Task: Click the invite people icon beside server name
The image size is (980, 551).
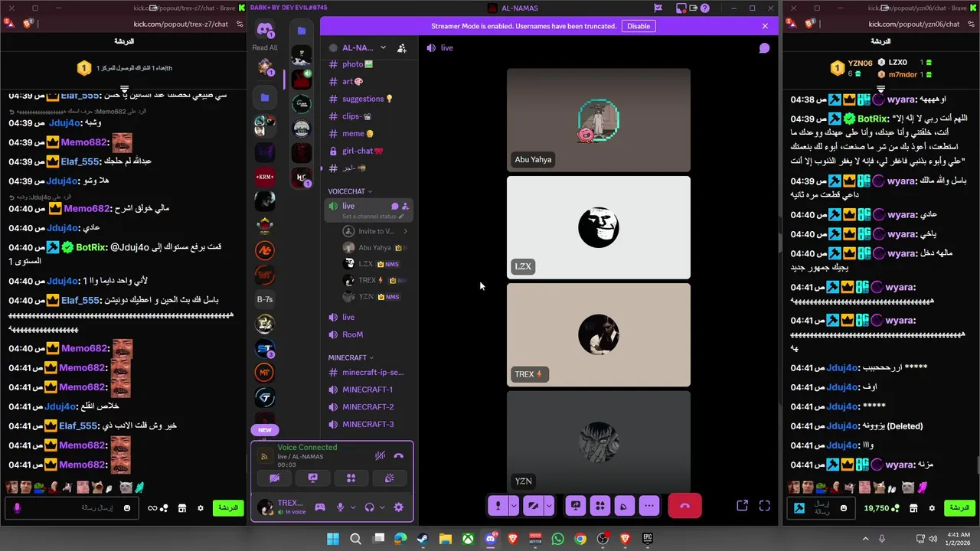Action: (402, 47)
